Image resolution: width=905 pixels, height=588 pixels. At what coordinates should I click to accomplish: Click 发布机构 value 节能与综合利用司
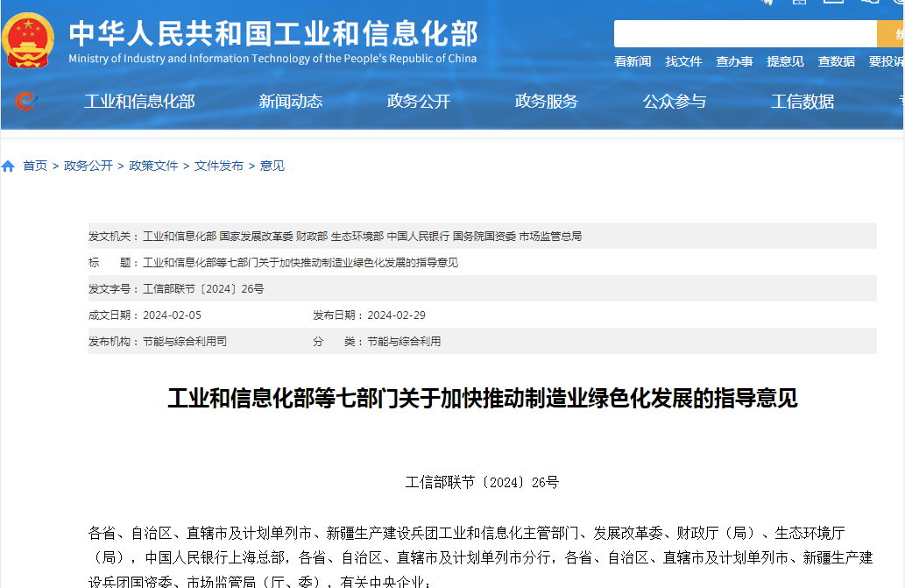coord(185,342)
